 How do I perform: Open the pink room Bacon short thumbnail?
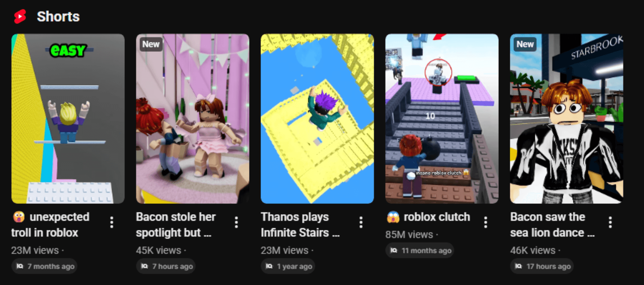pyautogui.click(x=193, y=118)
